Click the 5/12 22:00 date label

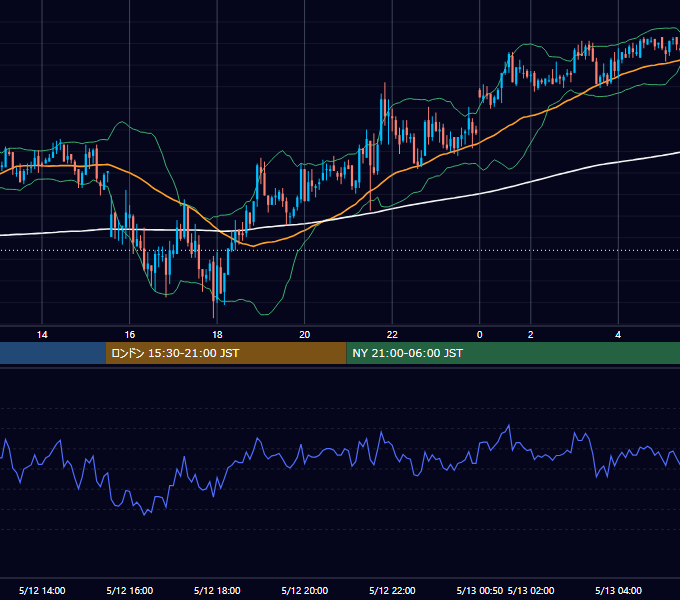pyautogui.click(x=392, y=590)
